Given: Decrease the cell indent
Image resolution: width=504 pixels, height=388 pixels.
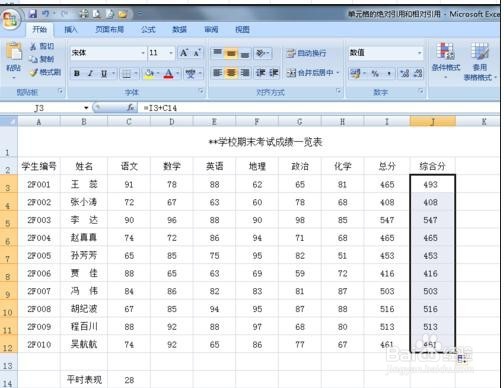Looking at the screenshot, I should [260, 73].
